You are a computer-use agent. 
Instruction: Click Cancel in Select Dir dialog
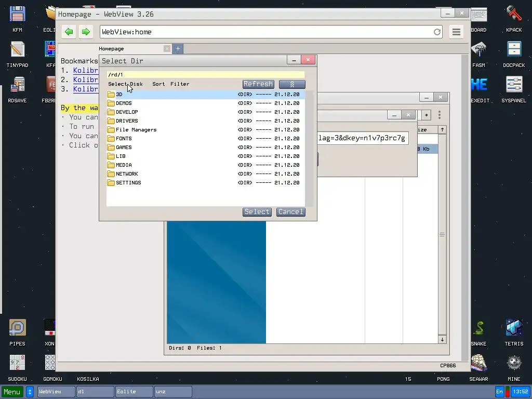click(291, 212)
